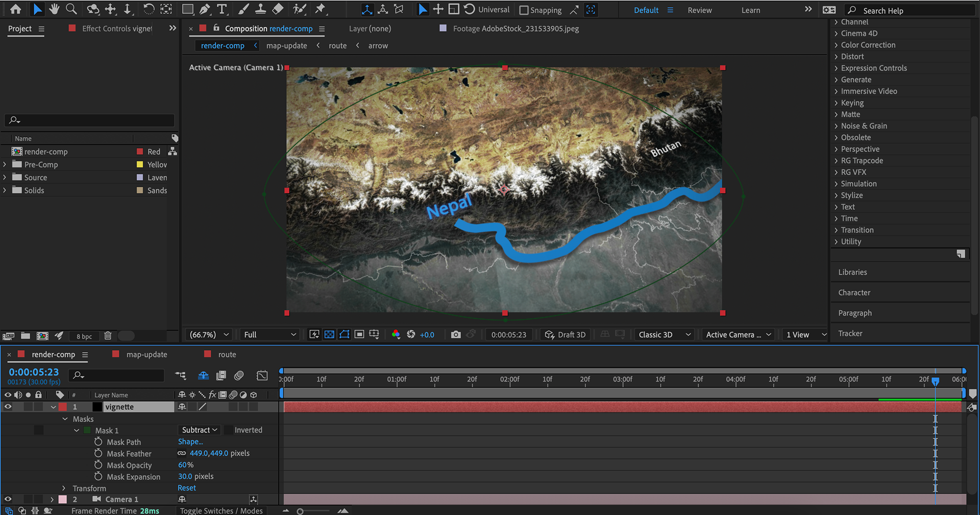The image size is (980, 515).
Task: Click the Home icon
Action: (x=16, y=9)
